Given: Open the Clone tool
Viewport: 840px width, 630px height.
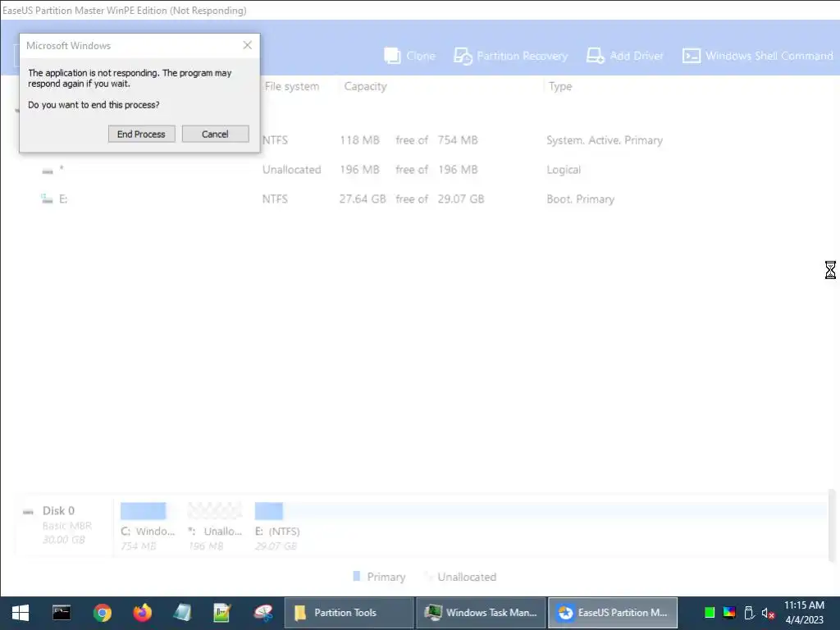Looking at the screenshot, I should tap(410, 56).
